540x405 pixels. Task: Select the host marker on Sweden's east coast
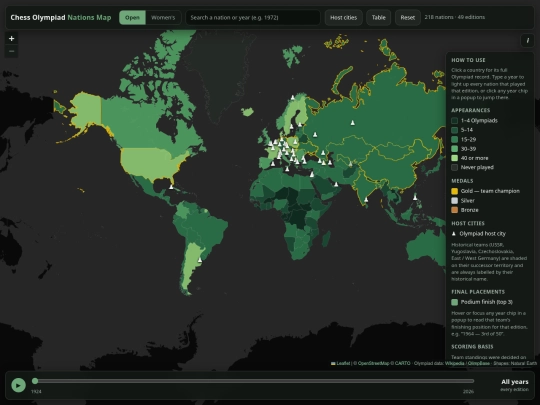[292, 126]
